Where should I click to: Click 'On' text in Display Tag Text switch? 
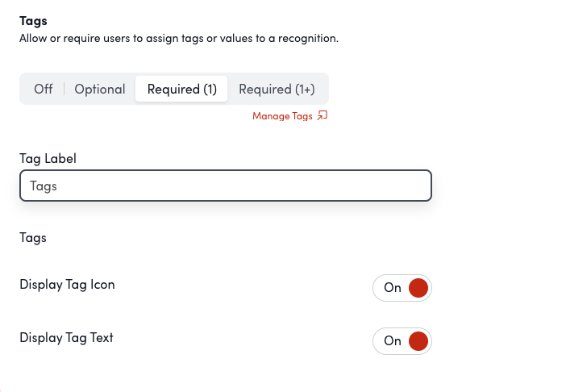tap(393, 341)
